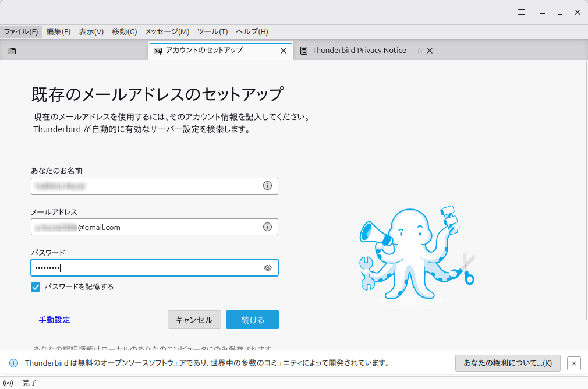588x389 pixels.
Task: Switch to Thunderbird Privacy Notice tab
Action: click(x=358, y=51)
